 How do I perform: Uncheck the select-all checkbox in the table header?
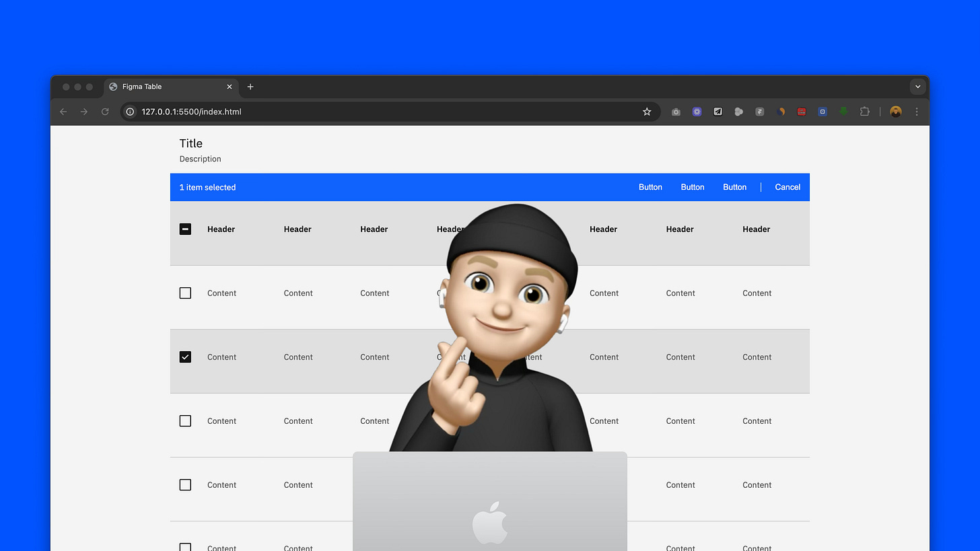185,229
